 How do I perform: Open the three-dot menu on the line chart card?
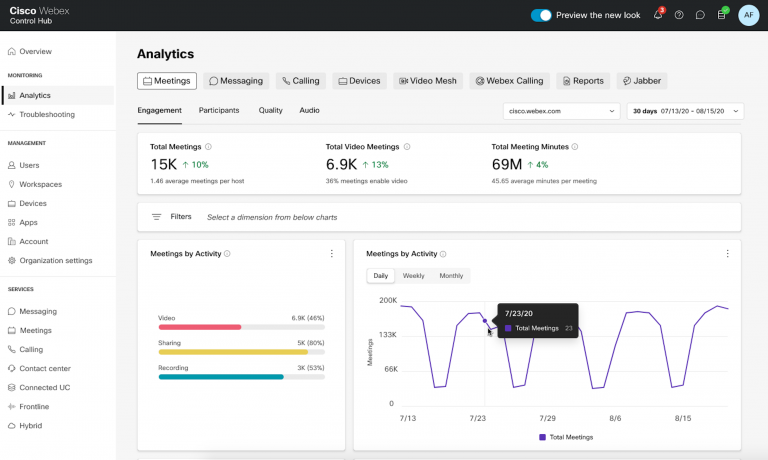(727, 253)
